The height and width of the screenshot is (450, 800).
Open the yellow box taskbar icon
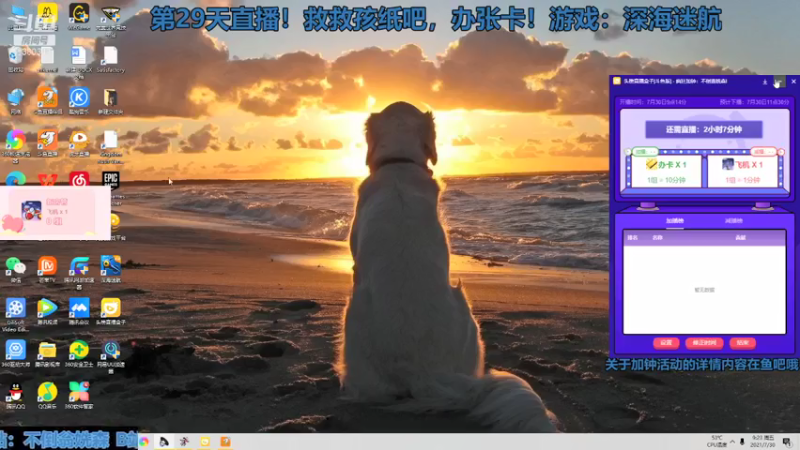coord(205,442)
